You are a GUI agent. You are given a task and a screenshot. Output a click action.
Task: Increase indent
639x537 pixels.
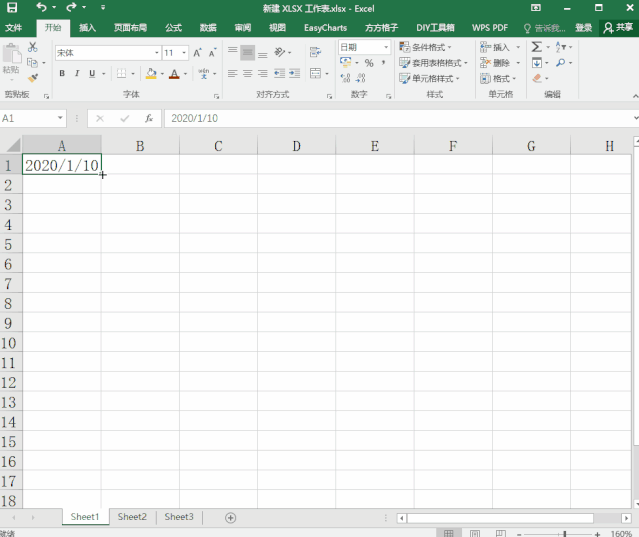pyautogui.click(x=294, y=73)
